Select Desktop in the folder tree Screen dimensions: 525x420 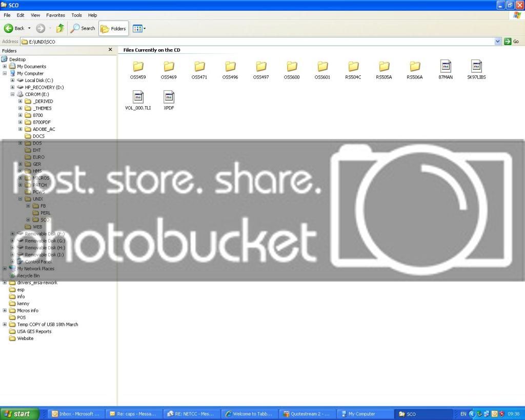[x=17, y=59]
